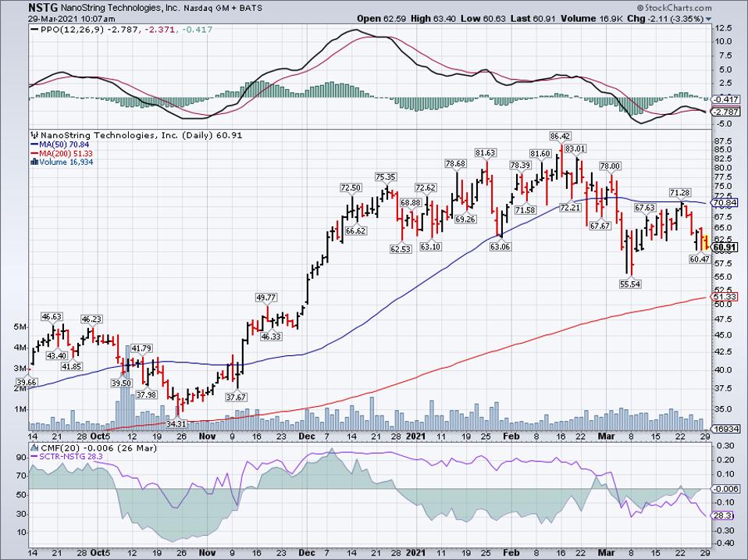Click the 37.67 price label

(236, 397)
